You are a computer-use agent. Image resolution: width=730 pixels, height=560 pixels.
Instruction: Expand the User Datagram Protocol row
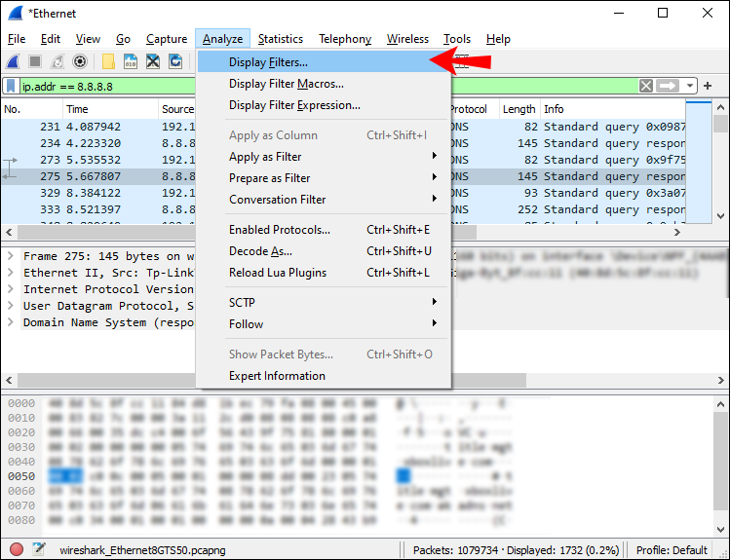click(11, 306)
